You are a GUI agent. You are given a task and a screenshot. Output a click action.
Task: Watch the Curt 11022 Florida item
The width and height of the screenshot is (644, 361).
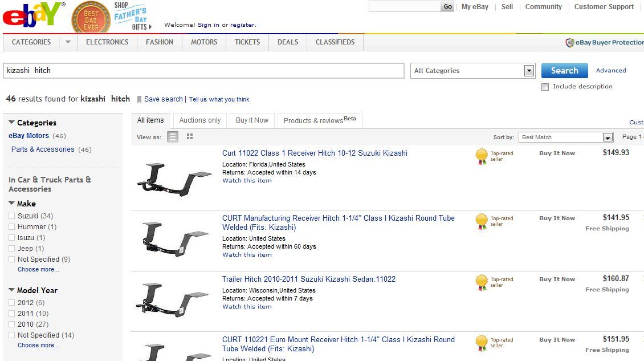click(247, 180)
